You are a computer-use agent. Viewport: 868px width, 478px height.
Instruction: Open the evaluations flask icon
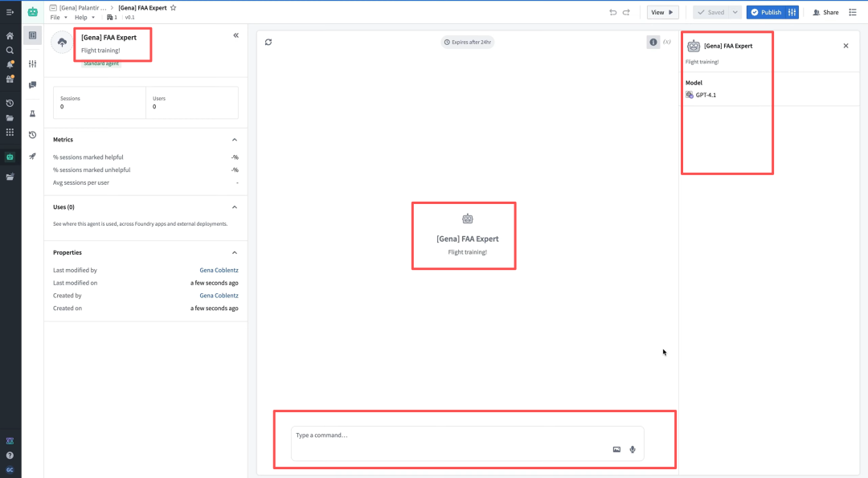pos(33,113)
